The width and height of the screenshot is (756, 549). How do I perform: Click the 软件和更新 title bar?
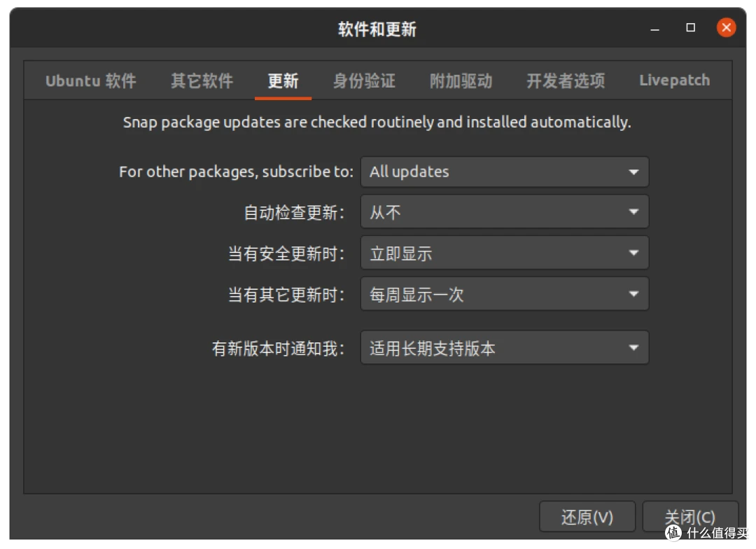click(377, 29)
